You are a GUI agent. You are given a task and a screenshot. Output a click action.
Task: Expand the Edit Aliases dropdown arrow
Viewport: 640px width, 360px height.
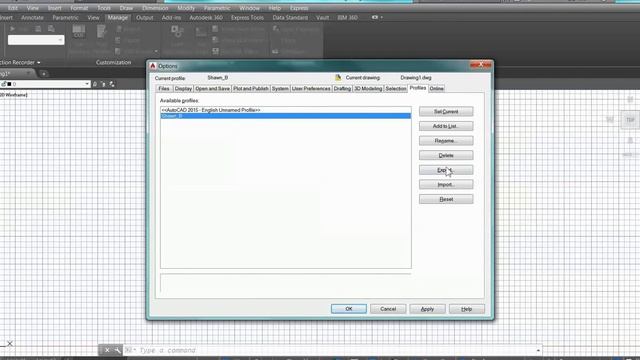coord(156,51)
